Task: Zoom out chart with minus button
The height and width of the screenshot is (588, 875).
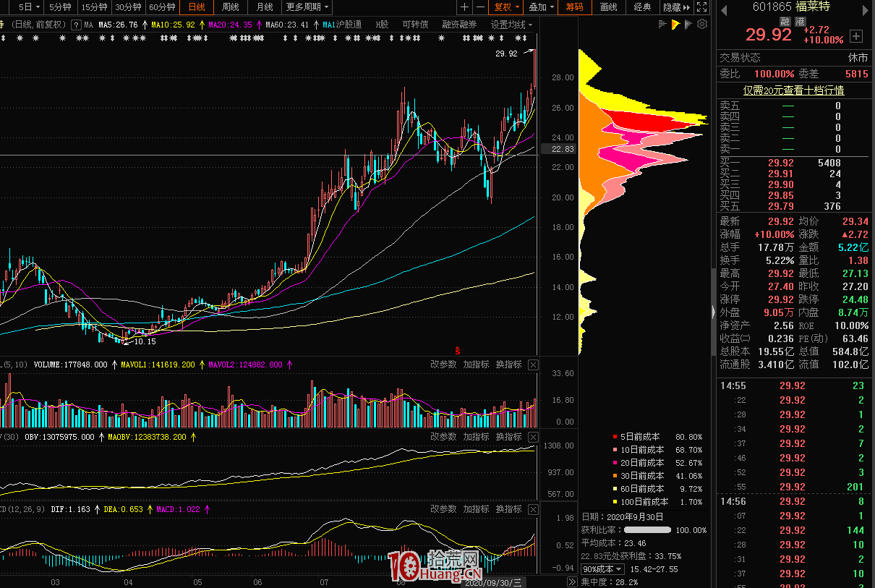Action: click(479, 7)
